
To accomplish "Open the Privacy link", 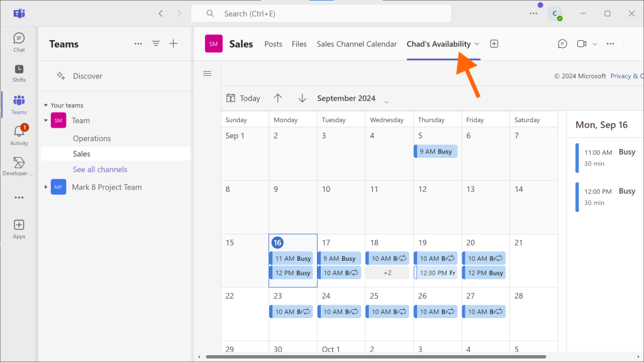I will click(627, 76).
